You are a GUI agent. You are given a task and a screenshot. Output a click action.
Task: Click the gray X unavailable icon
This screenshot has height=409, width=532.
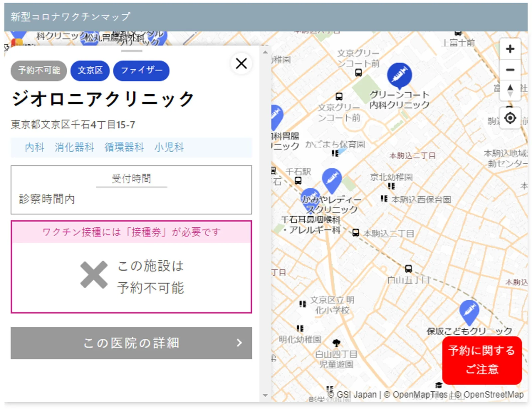coord(94,275)
